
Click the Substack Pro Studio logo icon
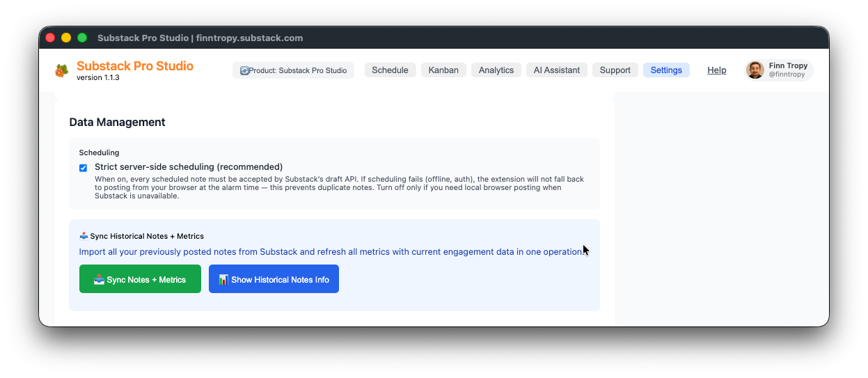[62, 70]
